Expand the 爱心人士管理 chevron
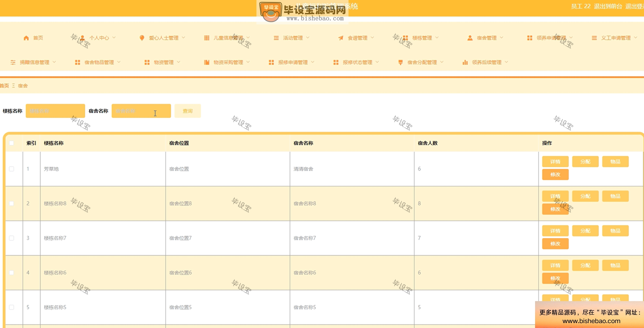Screen dimensions: 644x328 click(x=183, y=37)
